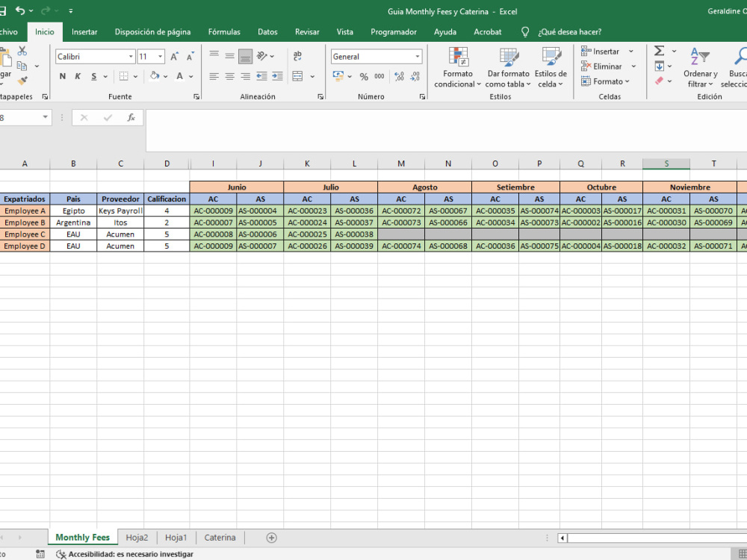Switch to Datos tab
The width and height of the screenshot is (747, 560).
point(267,32)
